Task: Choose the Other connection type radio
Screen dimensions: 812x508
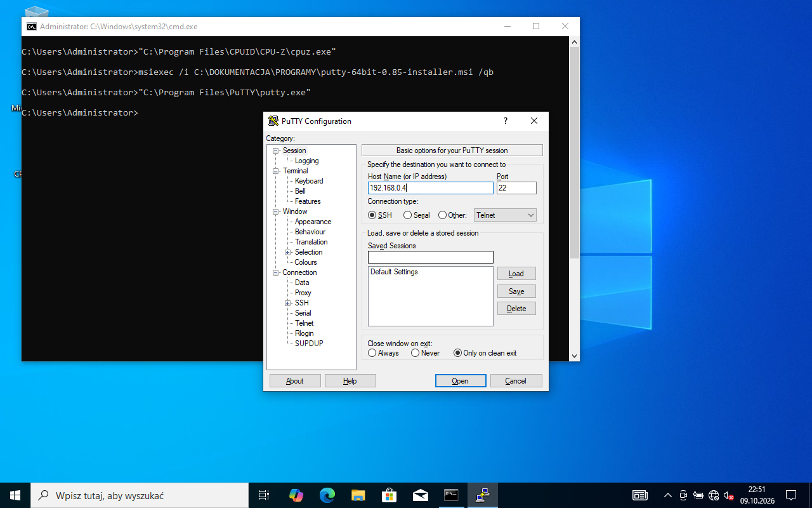Action: [452, 215]
